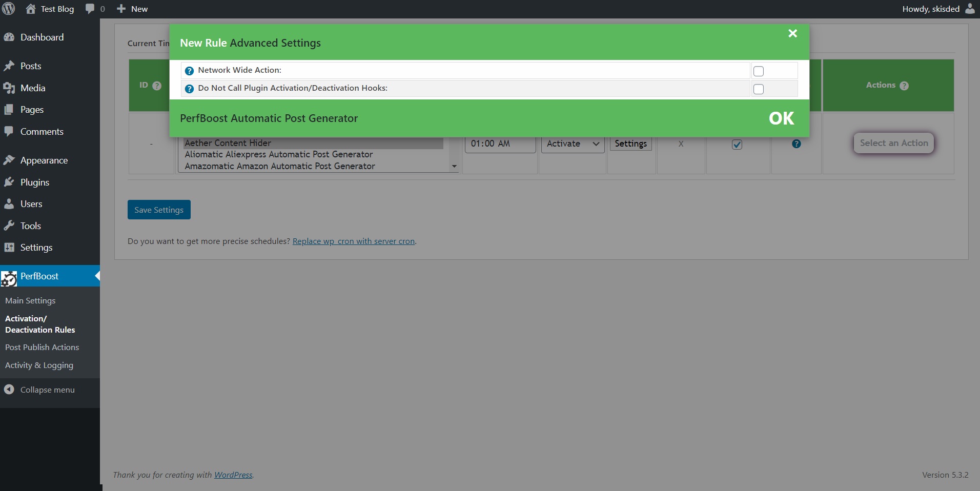Select Aether Content Hider in plugin list
This screenshot has height=491, width=980.
click(313, 143)
